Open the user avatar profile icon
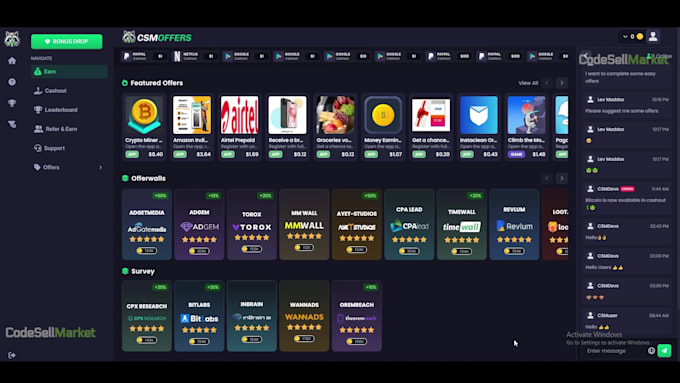Viewport: 680px width, 383px height. 653,36
